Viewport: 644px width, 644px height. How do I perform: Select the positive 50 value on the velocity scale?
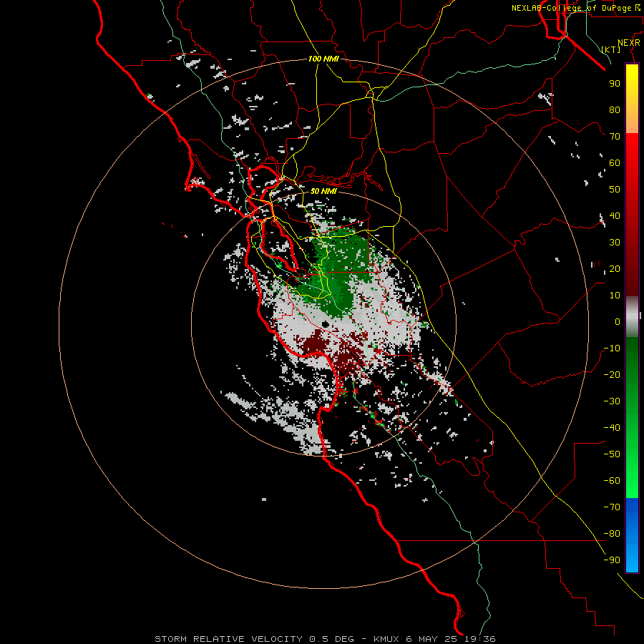click(615, 190)
